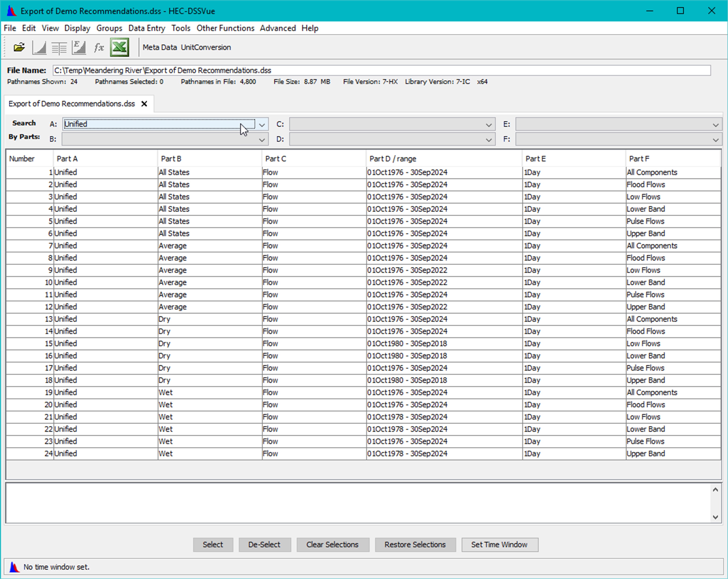The height and width of the screenshot is (579, 728).
Task: Click the status bar DSSVue icon
Action: pyautogui.click(x=14, y=567)
